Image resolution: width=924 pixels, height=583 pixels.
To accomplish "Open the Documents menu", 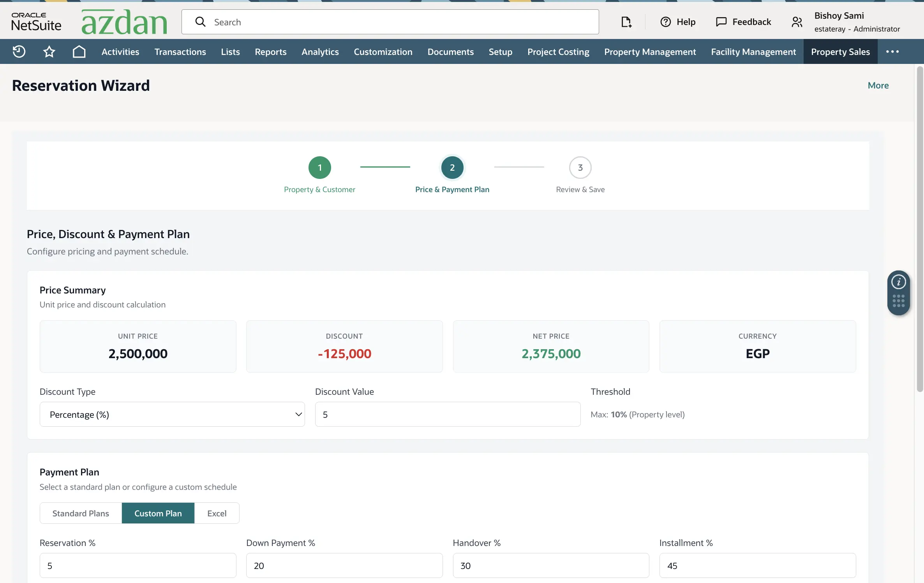I will pos(450,51).
